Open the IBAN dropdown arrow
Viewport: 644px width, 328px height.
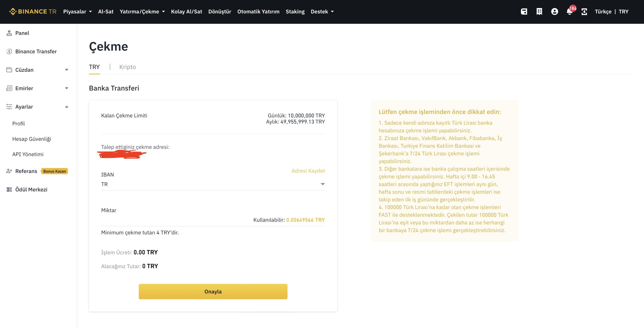(323, 184)
